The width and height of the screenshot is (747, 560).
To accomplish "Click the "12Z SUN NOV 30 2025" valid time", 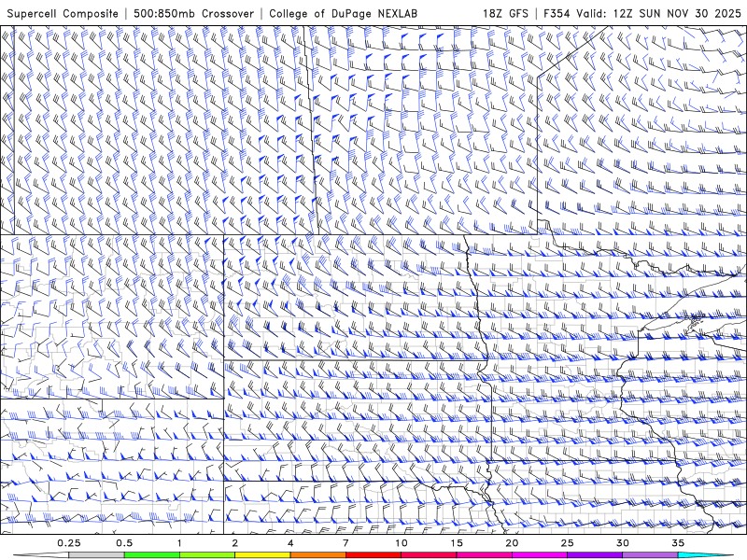I will pyautogui.click(x=677, y=13).
